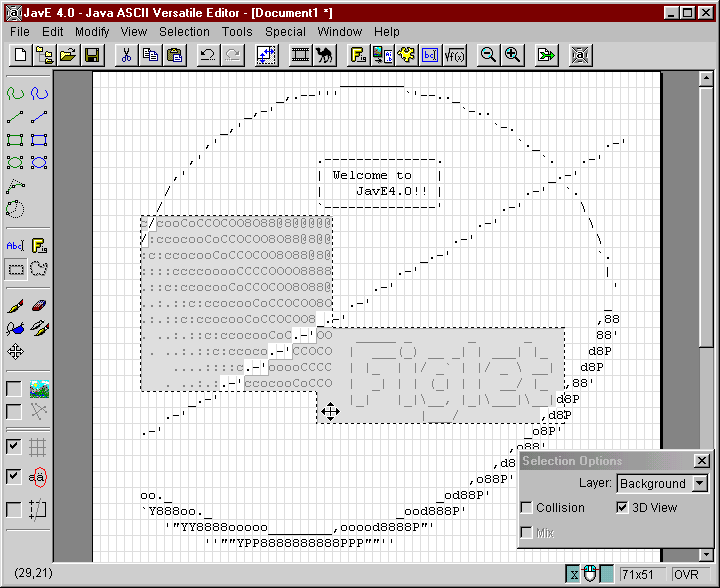Uncheck the checkbox beside the circled 'aä' icon
720x588 pixels.
[14, 476]
